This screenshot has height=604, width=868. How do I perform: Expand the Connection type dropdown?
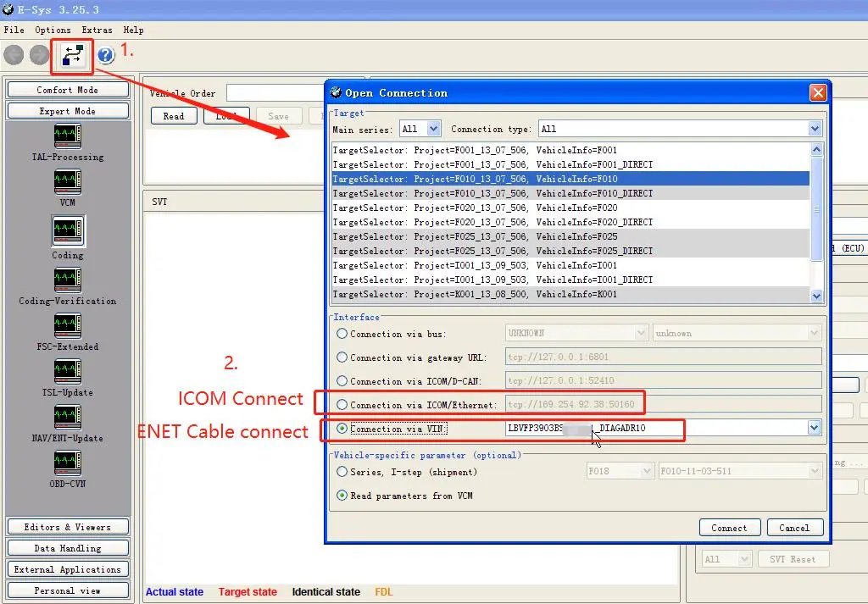click(814, 127)
